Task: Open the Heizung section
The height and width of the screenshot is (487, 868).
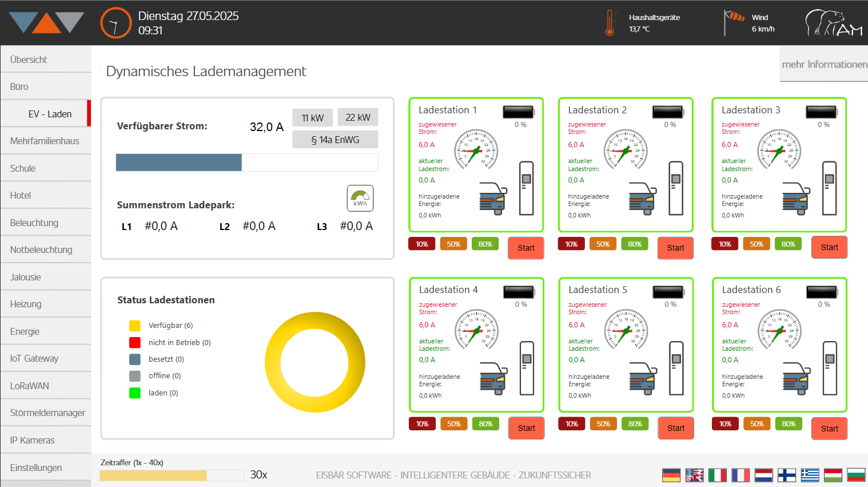Action: [x=46, y=304]
